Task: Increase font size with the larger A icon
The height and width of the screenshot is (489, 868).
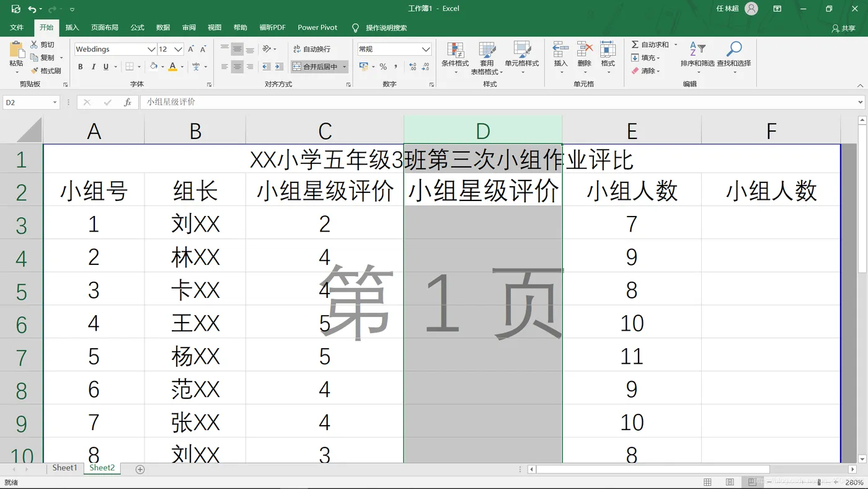Action: (191, 49)
